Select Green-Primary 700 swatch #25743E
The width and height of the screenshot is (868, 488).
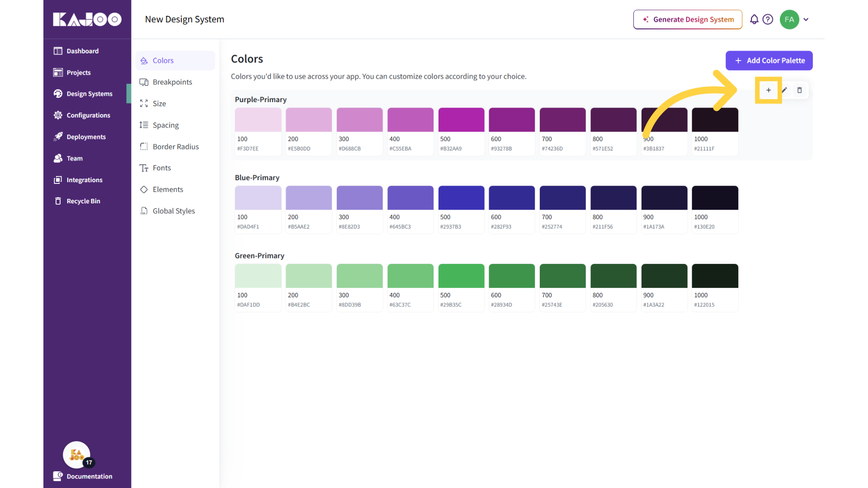pyautogui.click(x=563, y=288)
